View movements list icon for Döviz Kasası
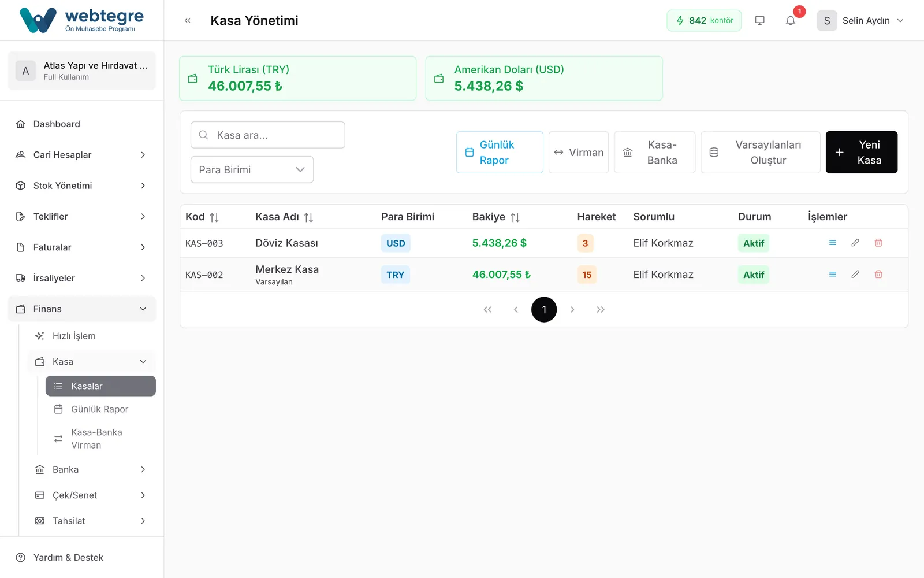The width and height of the screenshot is (924, 578). pos(832,243)
